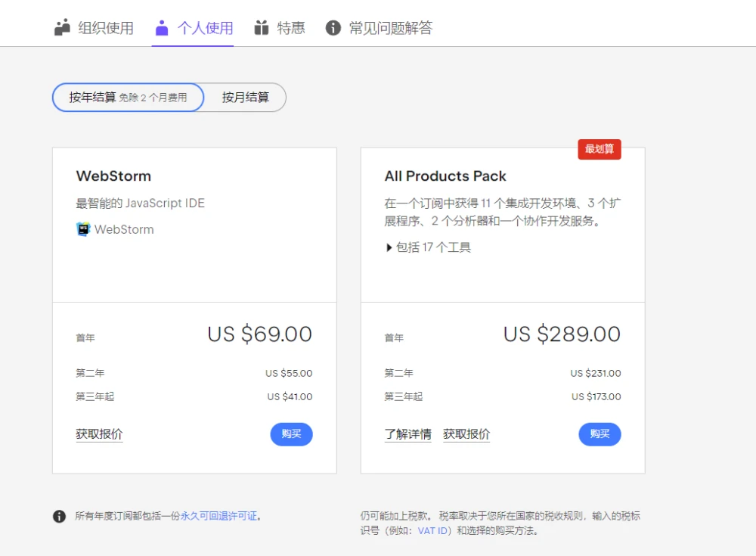Click info icon beside 所有年度订阅 note
The width and height of the screenshot is (756, 556).
59,517
